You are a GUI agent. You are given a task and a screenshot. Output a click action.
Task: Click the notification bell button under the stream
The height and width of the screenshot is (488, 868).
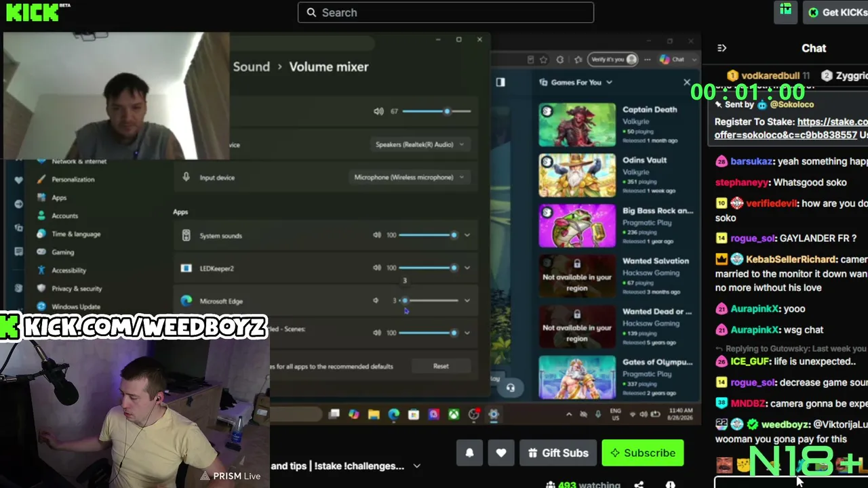pyautogui.click(x=469, y=453)
